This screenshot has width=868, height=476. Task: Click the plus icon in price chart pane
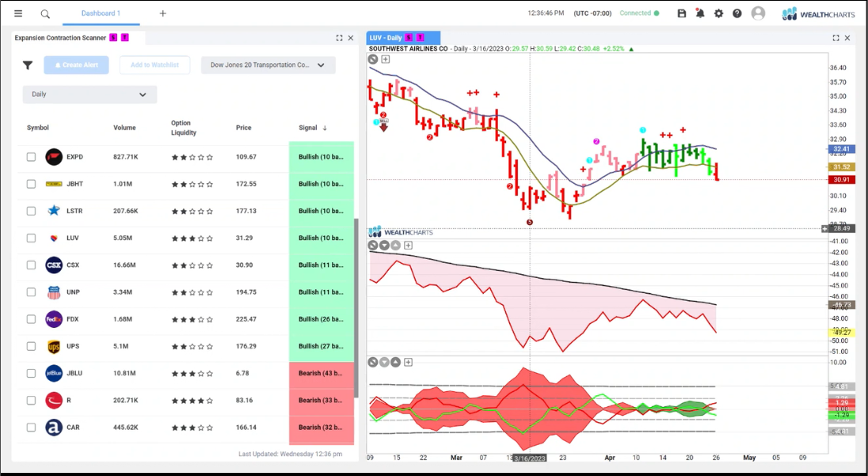[x=386, y=59]
